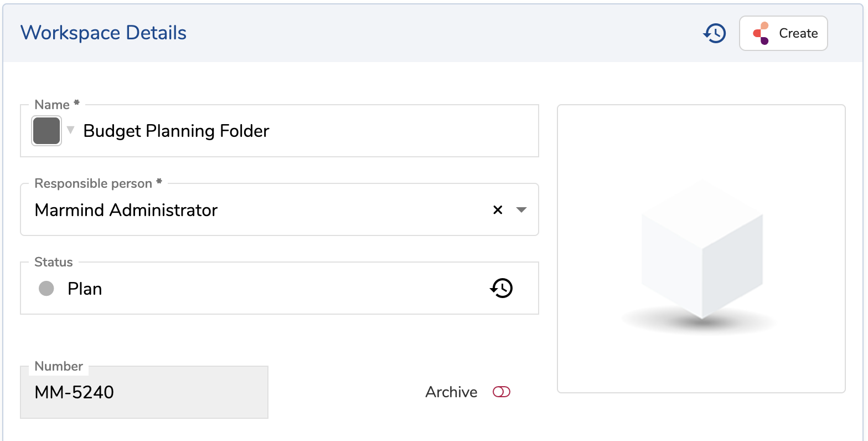Select the Marmind Administrator value

pos(126,210)
